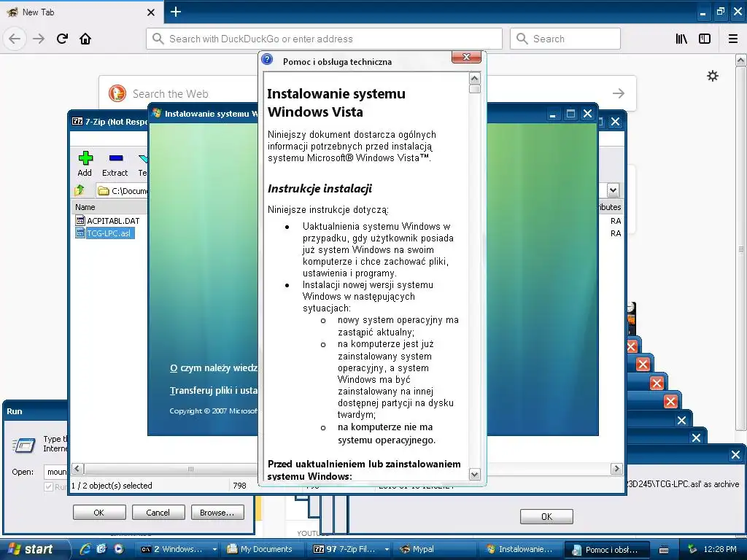Open the Library icon in browser toolbar
The image size is (747, 560).
681,39
